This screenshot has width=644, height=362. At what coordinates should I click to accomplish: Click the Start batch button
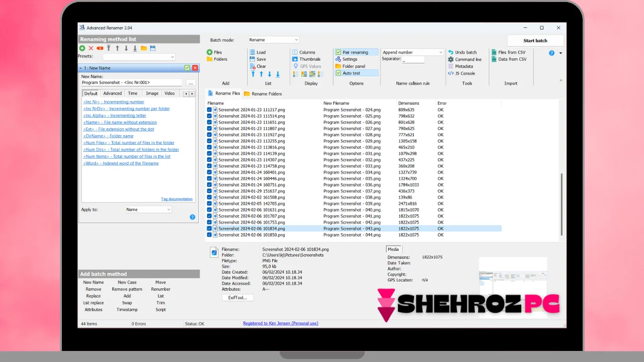pos(535,41)
